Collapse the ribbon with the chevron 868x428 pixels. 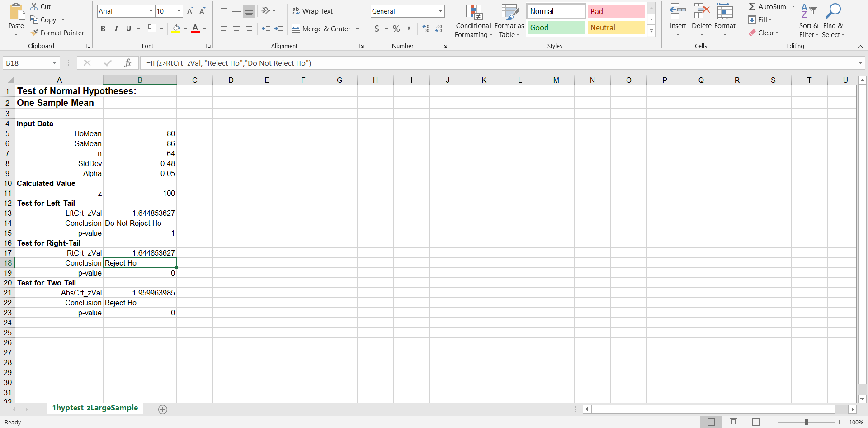pyautogui.click(x=860, y=46)
